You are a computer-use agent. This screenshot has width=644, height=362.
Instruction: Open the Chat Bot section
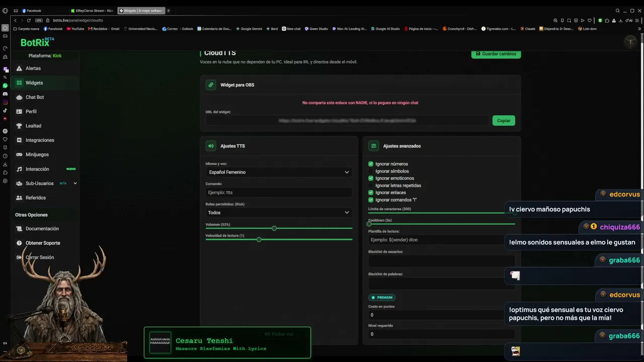[x=45, y=97]
